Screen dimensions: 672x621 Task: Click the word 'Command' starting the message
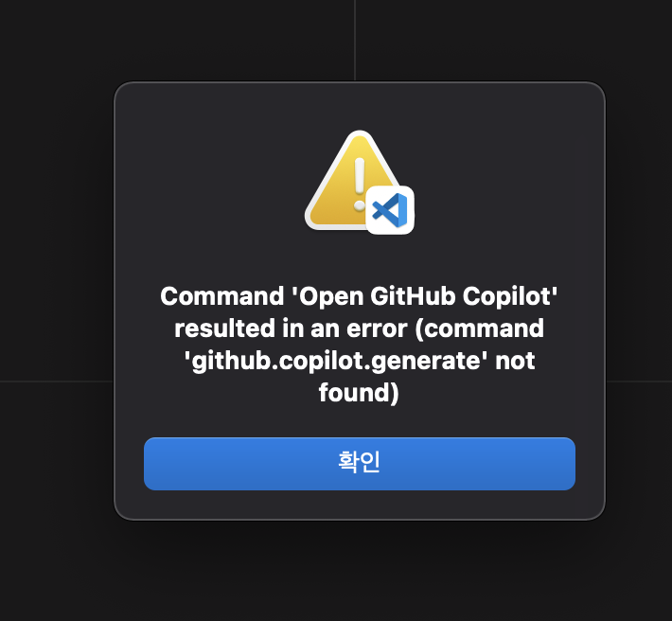pyautogui.click(x=222, y=296)
